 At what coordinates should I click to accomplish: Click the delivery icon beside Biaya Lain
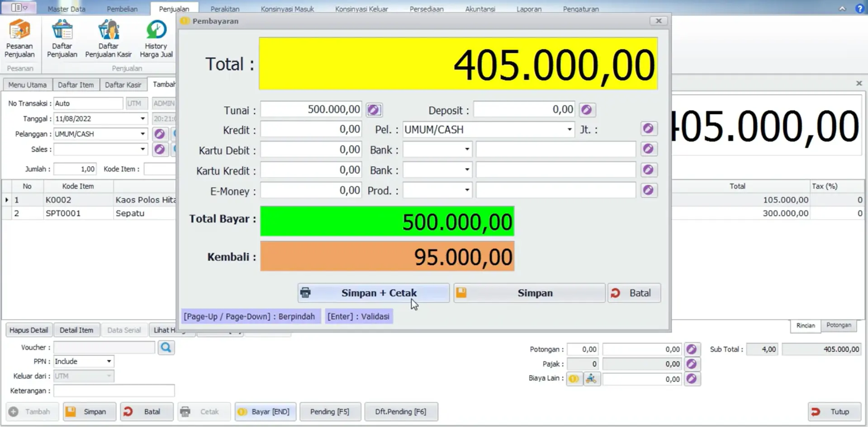591,379
